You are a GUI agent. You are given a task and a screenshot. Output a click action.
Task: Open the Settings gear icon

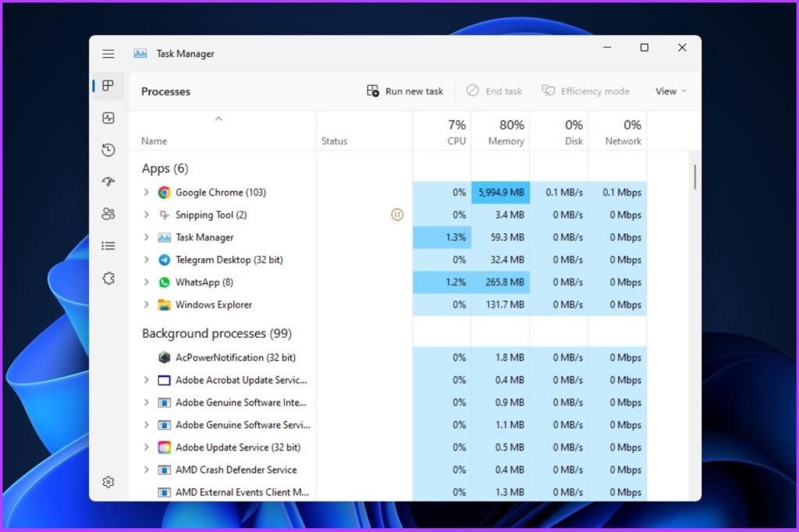(x=108, y=482)
